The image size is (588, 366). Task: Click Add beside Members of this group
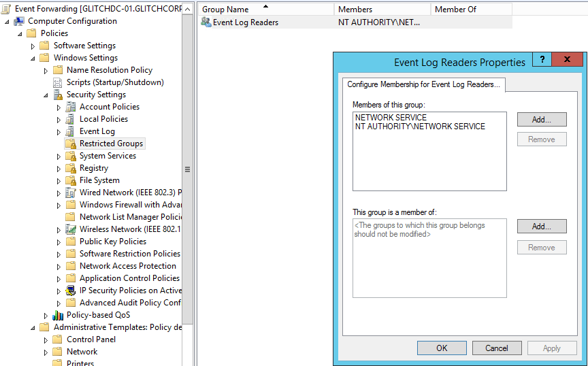(541, 119)
